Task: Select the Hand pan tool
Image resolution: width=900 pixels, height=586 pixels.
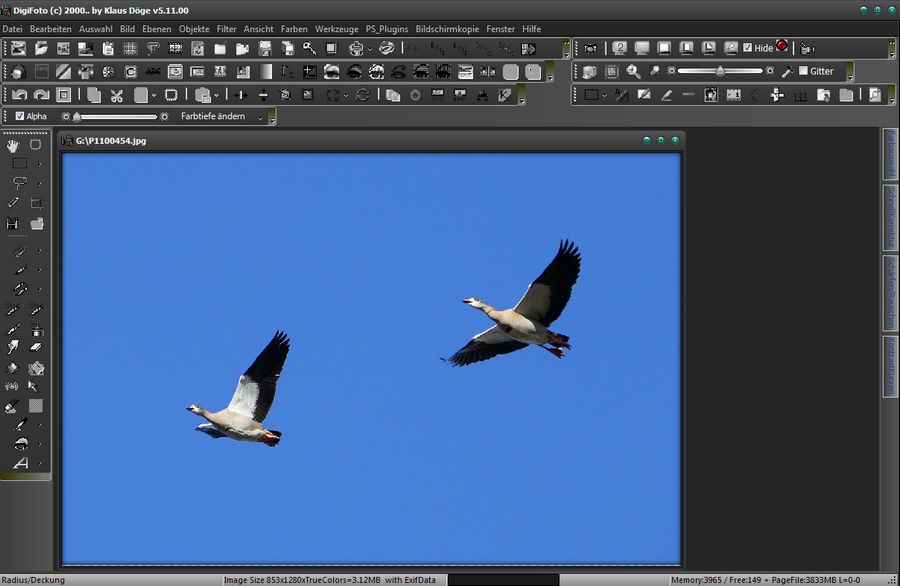Action: [14, 144]
